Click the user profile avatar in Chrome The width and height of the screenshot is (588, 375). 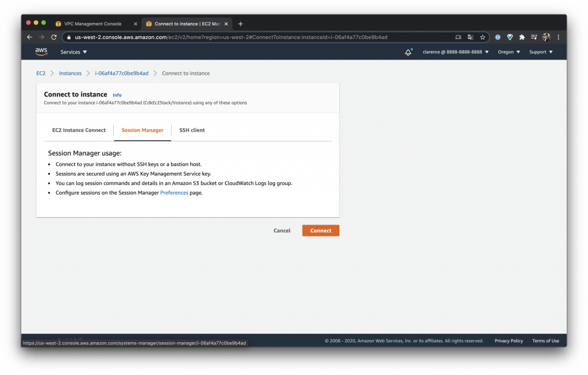click(x=546, y=37)
